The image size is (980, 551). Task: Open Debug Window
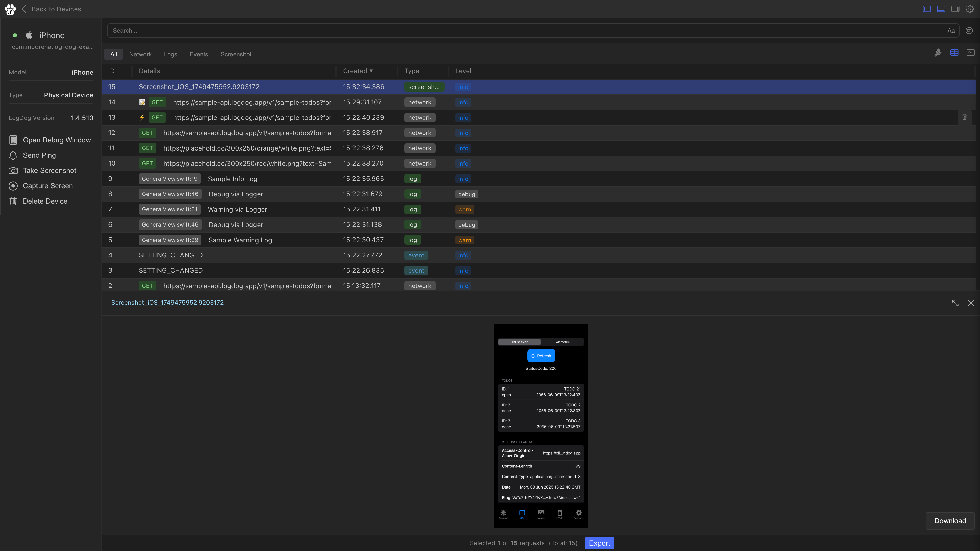click(x=50, y=140)
